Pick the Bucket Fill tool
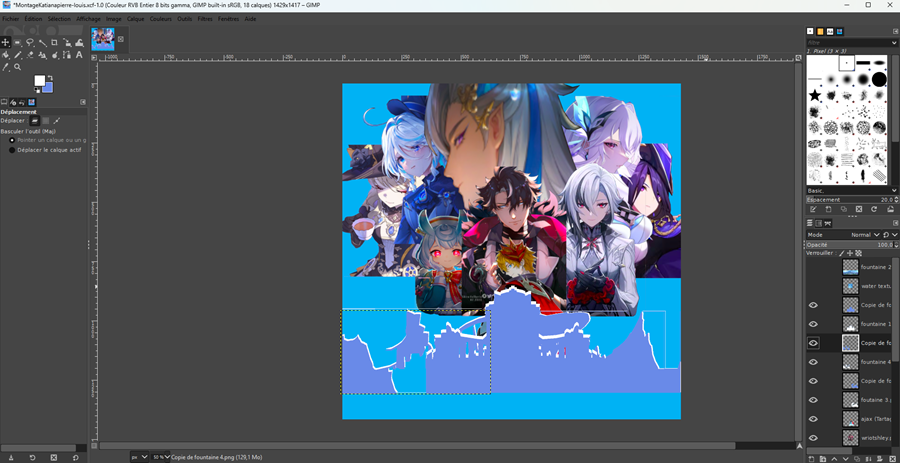Viewport: 900px width, 463px height. pos(5,55)
